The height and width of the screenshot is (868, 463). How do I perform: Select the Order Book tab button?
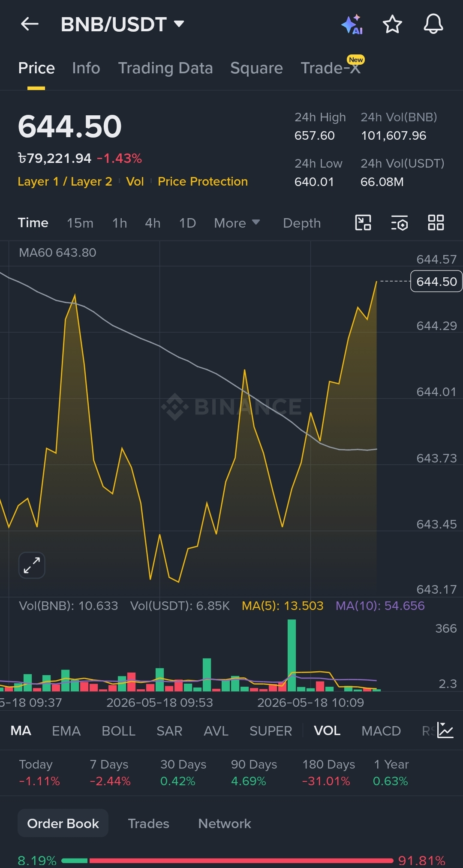(x=63, y=823)
